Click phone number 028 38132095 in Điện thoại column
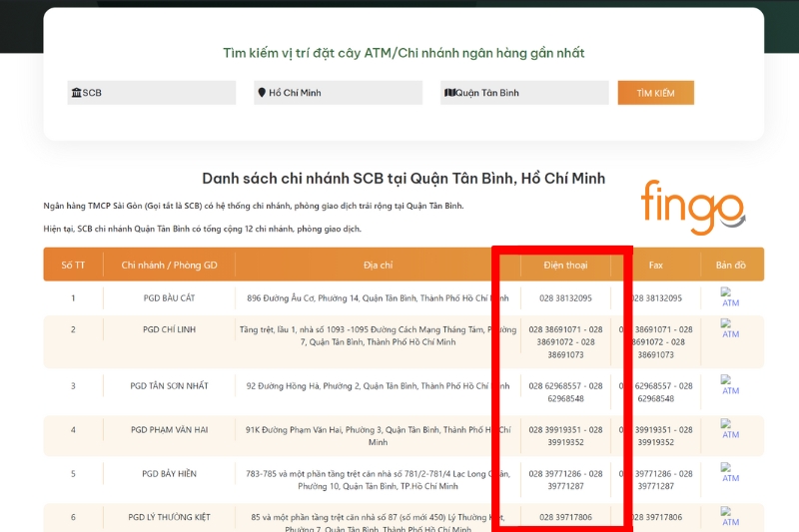Viewport: 799px width, 532px height. click(565, 297)
